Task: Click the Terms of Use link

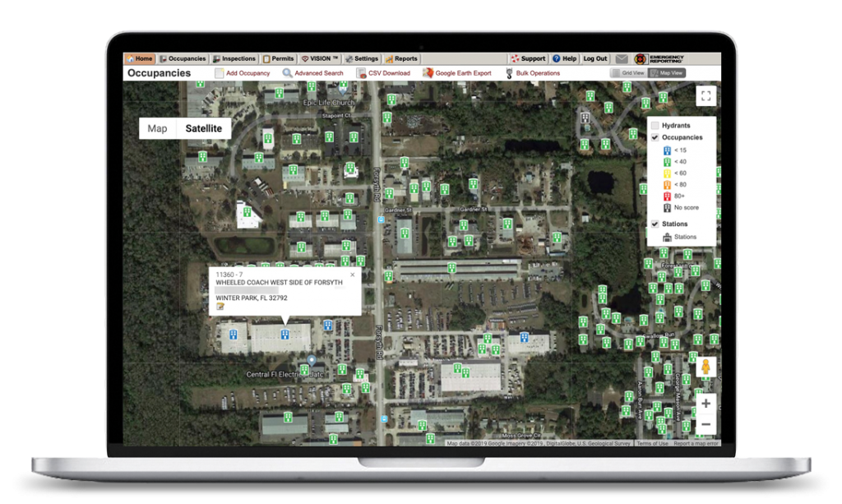Action: pos(652,443)
